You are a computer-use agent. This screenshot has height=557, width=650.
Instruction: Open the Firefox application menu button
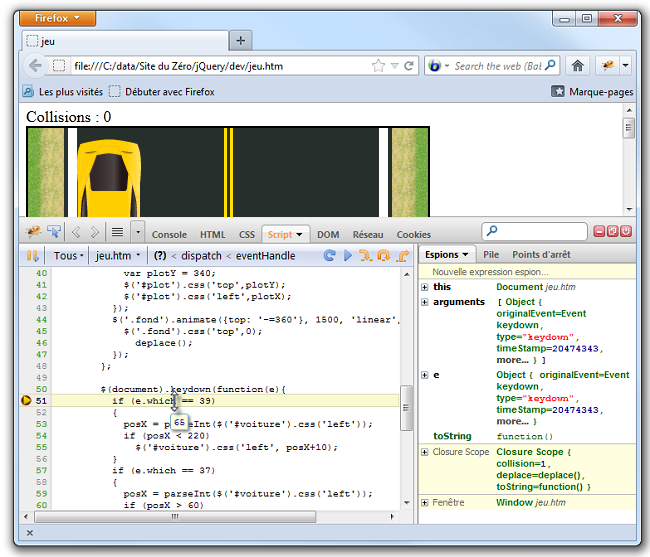click(58, 18)
